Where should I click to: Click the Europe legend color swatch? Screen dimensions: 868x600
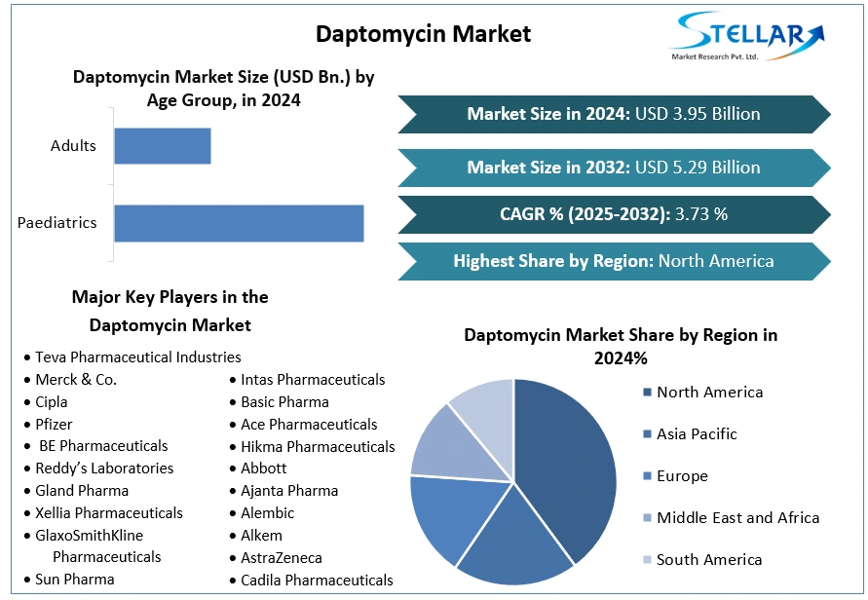(x=647, y=476)
